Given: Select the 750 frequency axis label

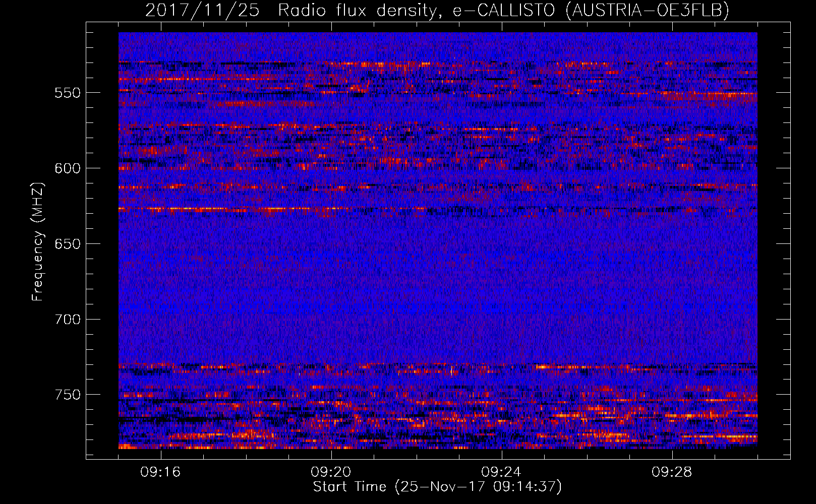Looking at the screenshot, I should 68,395.
